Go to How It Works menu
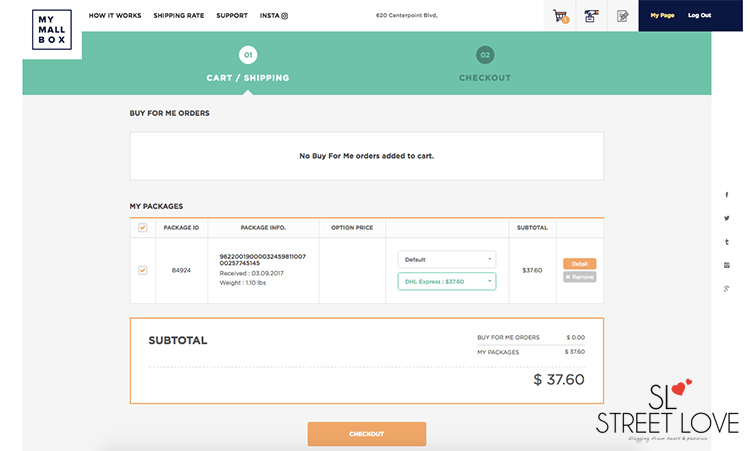This screenshot has width=750, height=451. (x=115, y=15)
